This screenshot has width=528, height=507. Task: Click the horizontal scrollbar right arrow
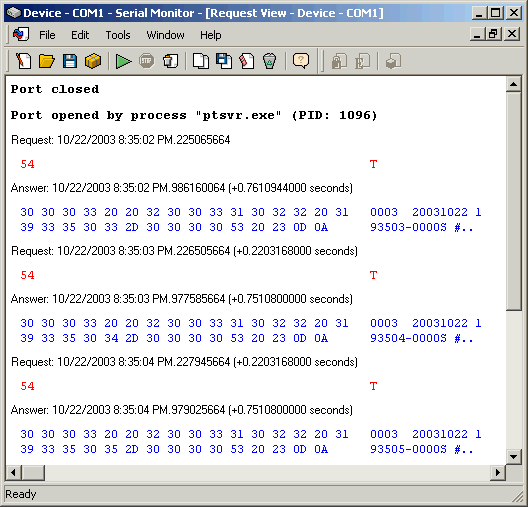498,473
